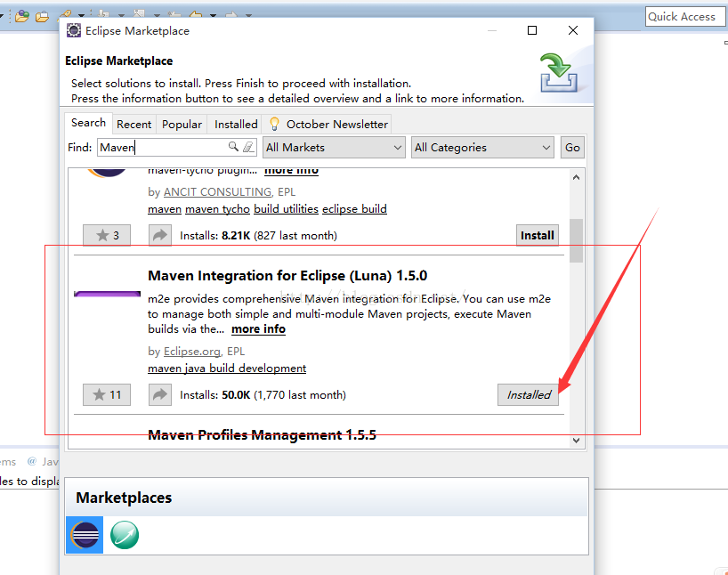Maximize the Eclipse Marketplace dialog
The image size is (728, 575).
532,30
